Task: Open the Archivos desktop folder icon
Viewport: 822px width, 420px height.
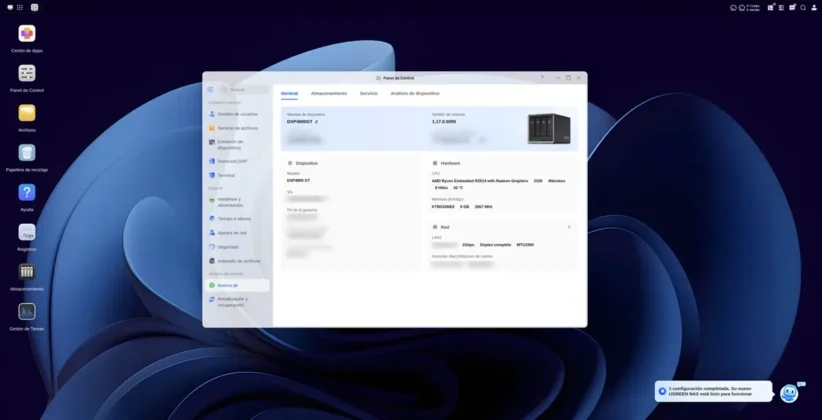Action: 27,113
